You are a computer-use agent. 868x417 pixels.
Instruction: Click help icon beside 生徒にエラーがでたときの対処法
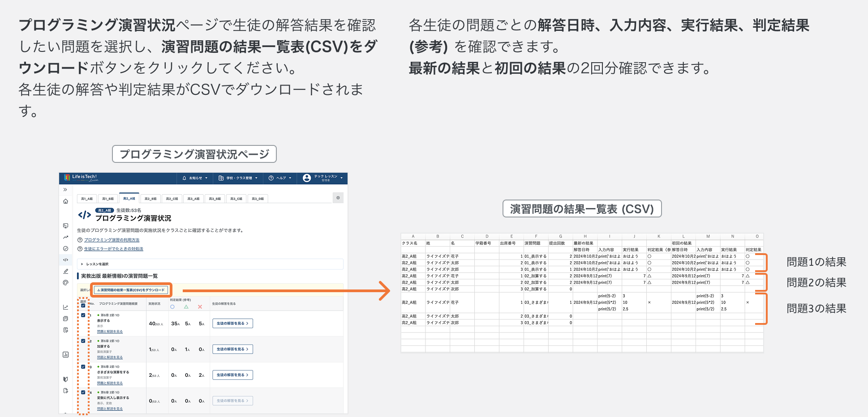tap(80, 249)
